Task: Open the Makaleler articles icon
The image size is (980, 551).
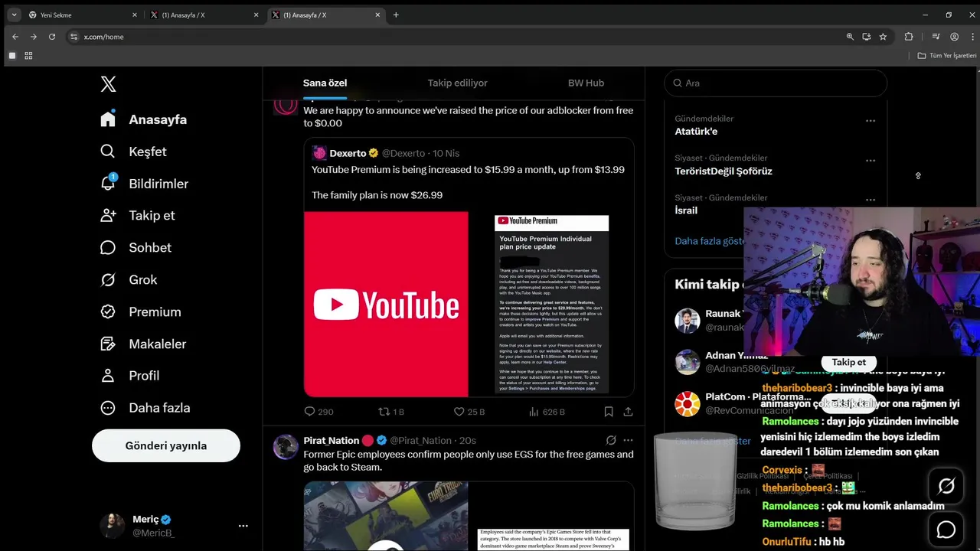Action: pos(108,344)
